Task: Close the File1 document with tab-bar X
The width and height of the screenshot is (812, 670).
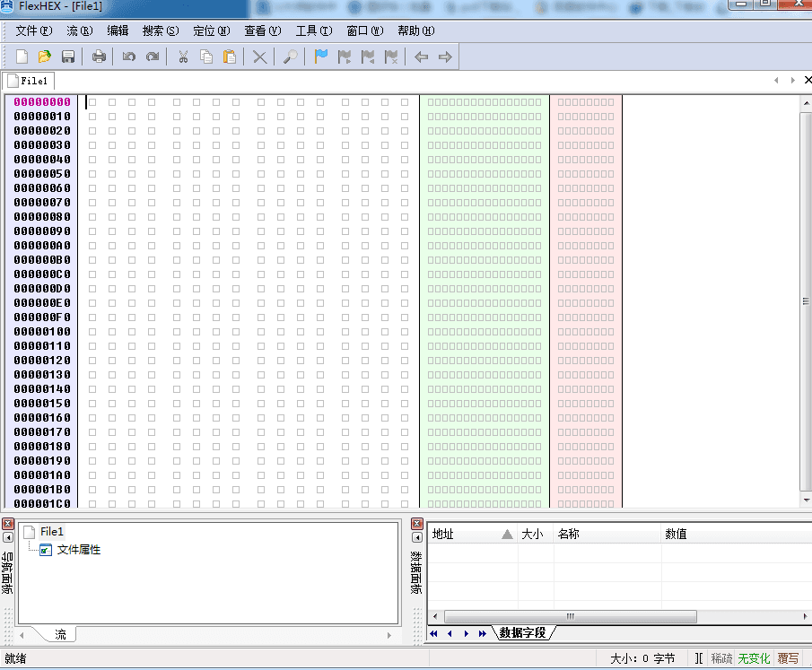Action: click(x=808, y=80)
